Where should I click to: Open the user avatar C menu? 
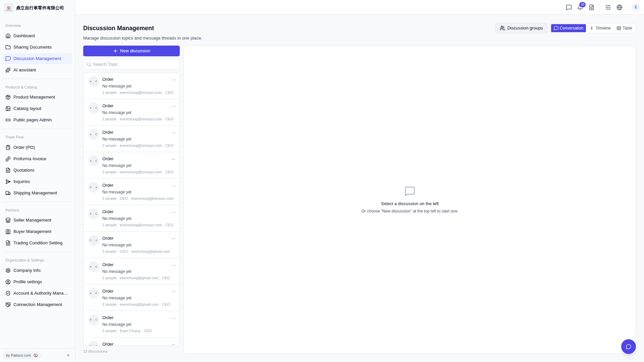[x=636, y=7]
